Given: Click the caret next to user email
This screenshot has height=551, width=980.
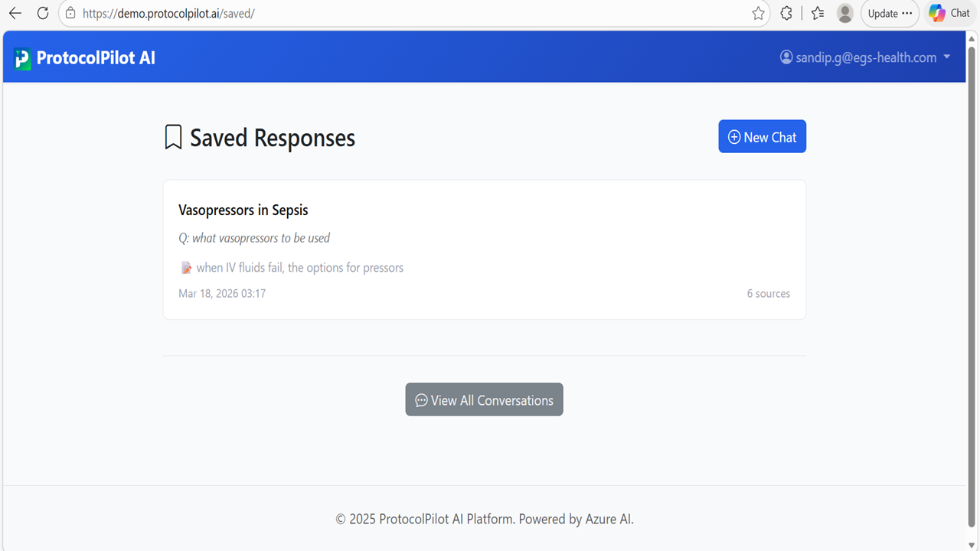Looking at the screenshot, I should coord(947,57).
